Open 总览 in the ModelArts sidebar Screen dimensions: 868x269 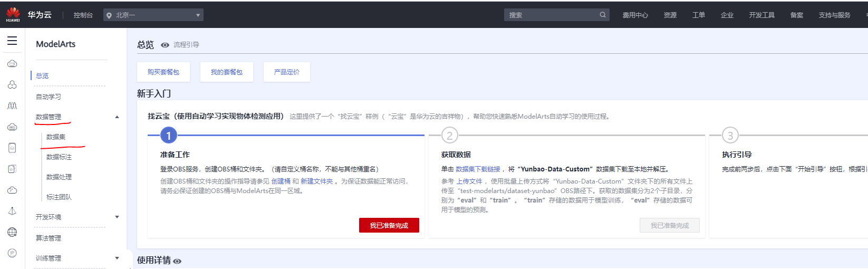click(42, 76)
